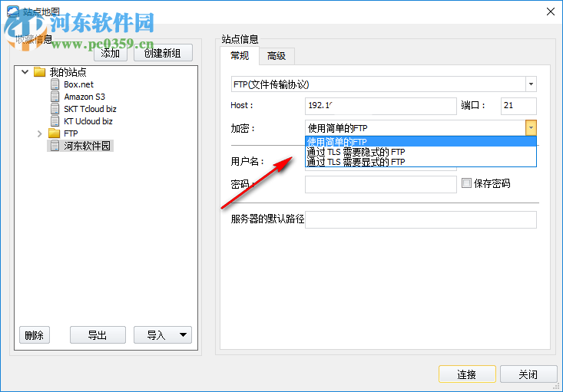Switch to the 高级 tab
563x392 pixels.
tap(277, 56)
